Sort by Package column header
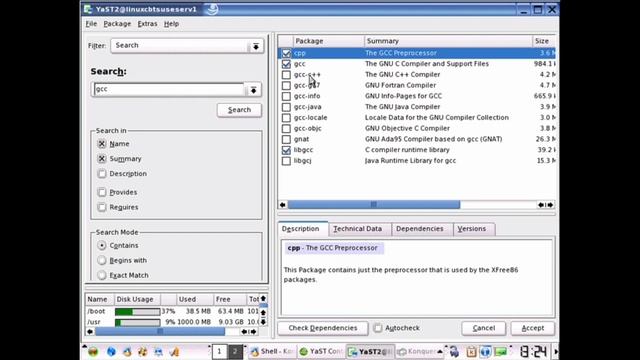 (328, 41)
